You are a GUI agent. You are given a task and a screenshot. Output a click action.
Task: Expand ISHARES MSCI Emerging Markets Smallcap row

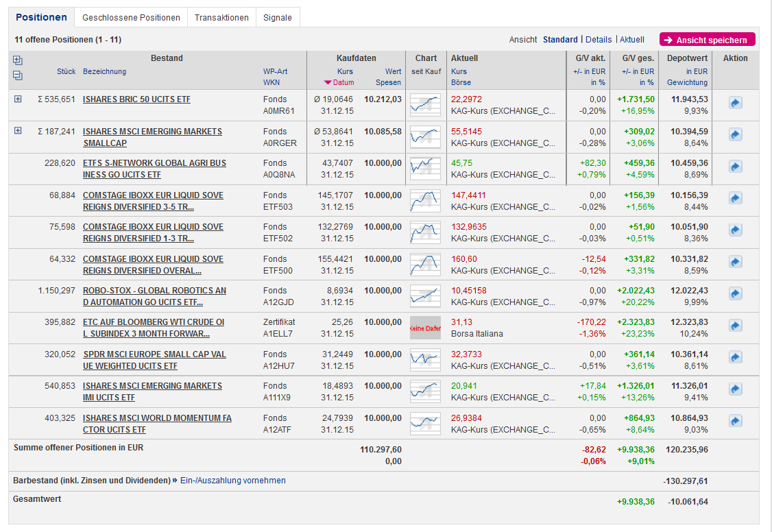click(x=18, y=131)
